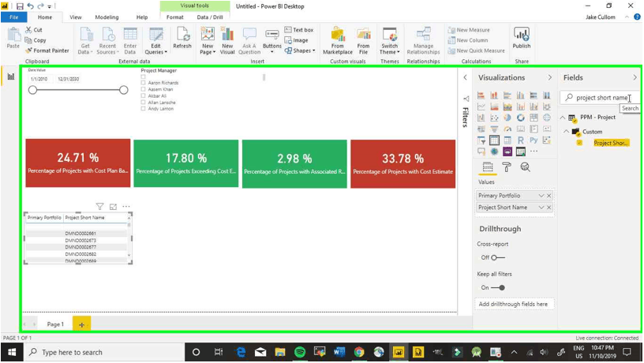This screenshot has height=363, width=644.
Task: Collapse the Fields pane
Action: click(x=635, y=77)
